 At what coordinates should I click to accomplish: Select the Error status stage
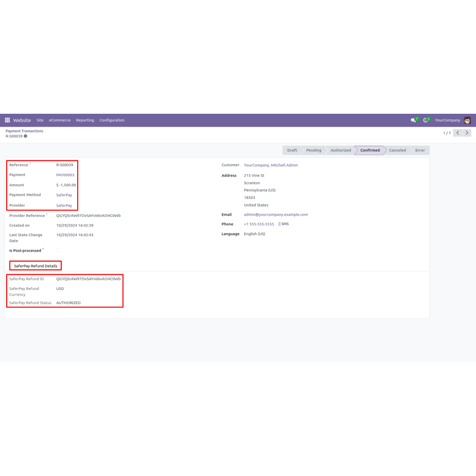pos(420,150)
